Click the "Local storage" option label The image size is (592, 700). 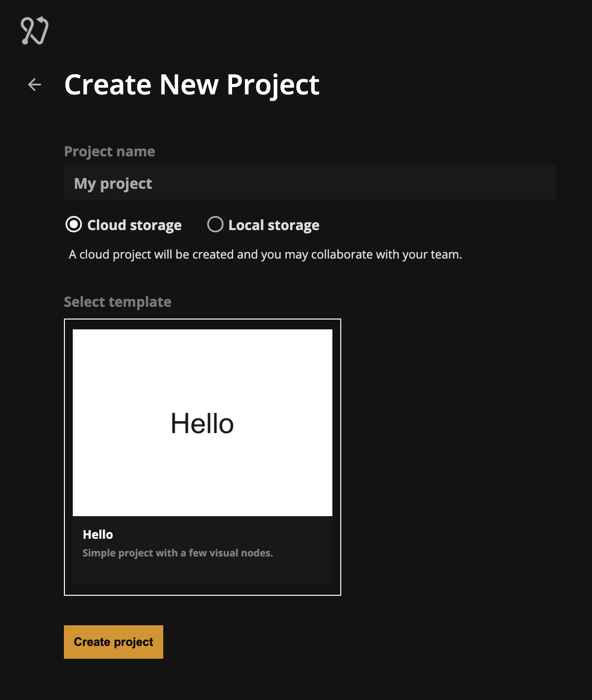[274, 225]
